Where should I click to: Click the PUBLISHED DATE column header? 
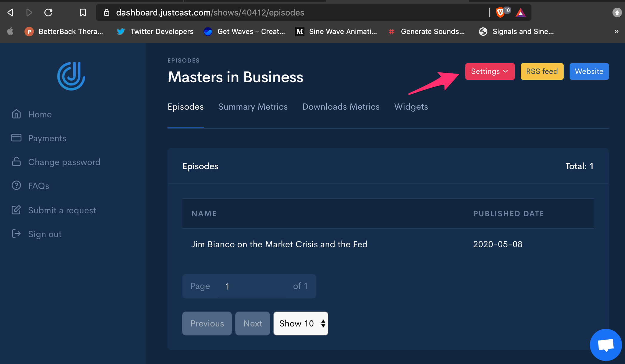(509, 214)
